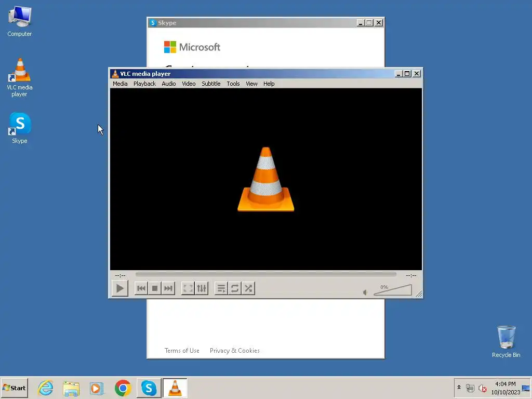Start playback with the VLC play button
Screen dimensions: 532x399
pyautogui.click(x=120, y=288)
